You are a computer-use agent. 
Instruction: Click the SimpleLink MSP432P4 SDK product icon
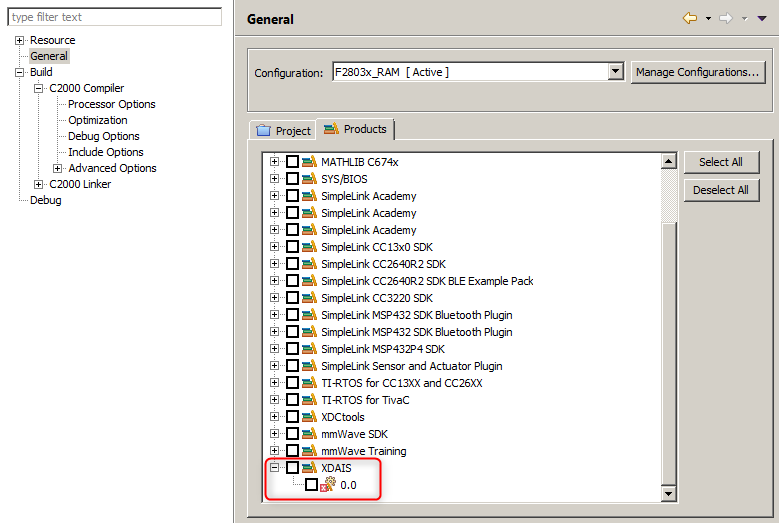[x=309, y=349]
